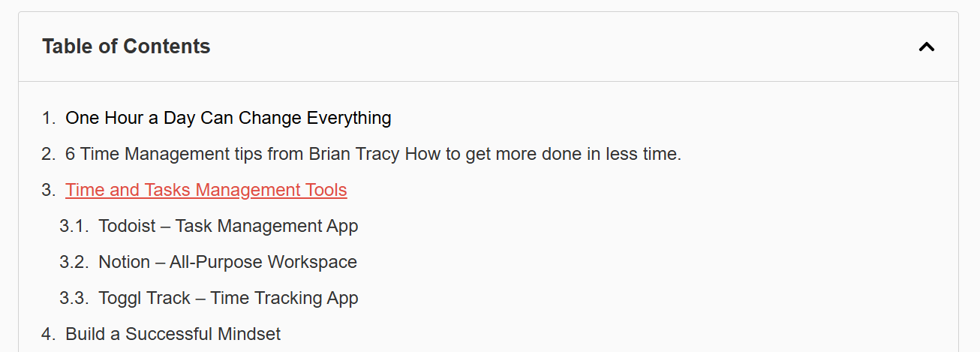This screenshot has height=352, width=980.
Task: Click 'Toggl Track' text in the subsection list
Action: point(144,299)
